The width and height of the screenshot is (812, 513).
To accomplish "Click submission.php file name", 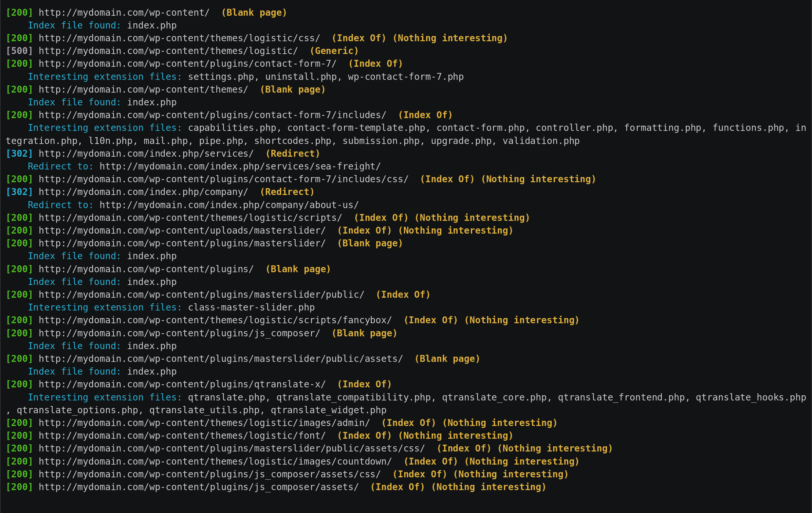I will [x=381, y=141].
